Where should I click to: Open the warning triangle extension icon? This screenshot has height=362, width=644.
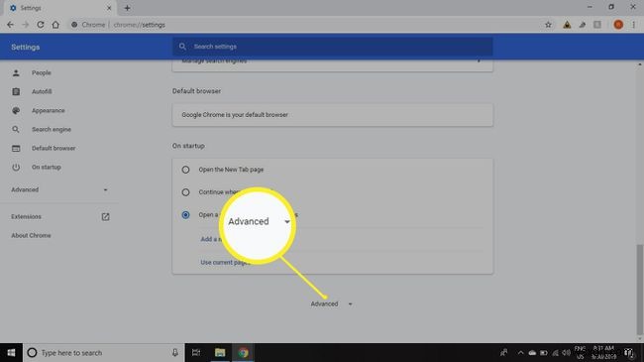point(567,25)
